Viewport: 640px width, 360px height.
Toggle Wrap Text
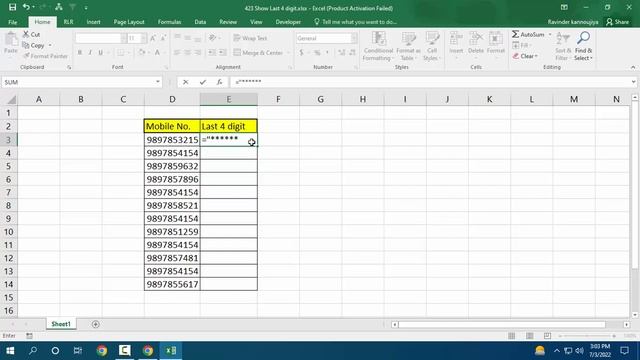point(251,38)
